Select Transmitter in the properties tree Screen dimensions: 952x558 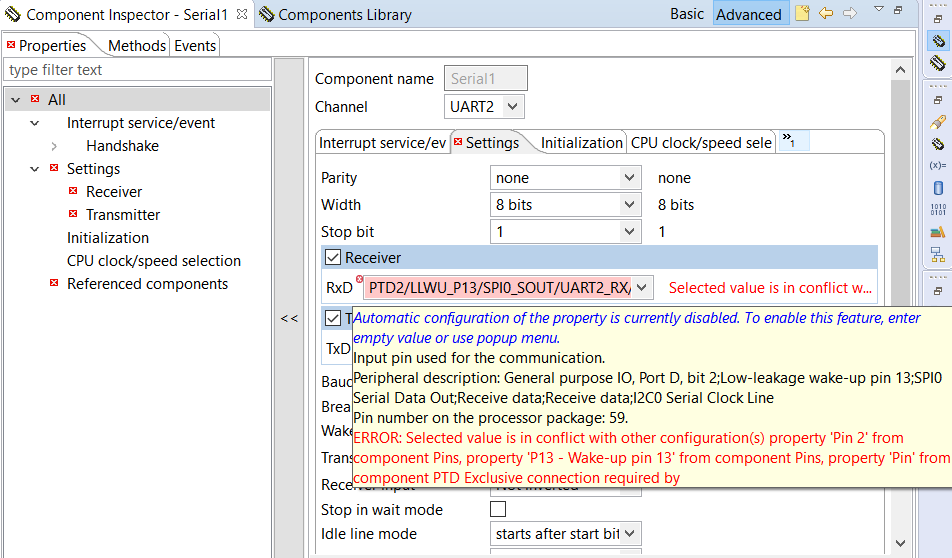pyautogui.click(x=123, y=215)
